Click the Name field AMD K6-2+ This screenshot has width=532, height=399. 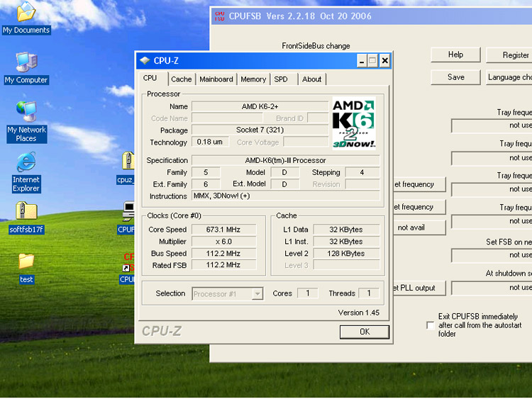click(x=260, y=106)
